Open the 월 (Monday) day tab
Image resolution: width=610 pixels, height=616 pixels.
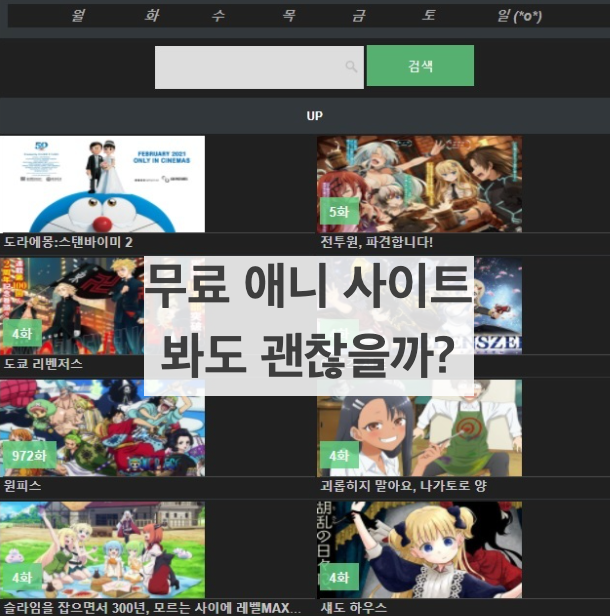[77, 16]
